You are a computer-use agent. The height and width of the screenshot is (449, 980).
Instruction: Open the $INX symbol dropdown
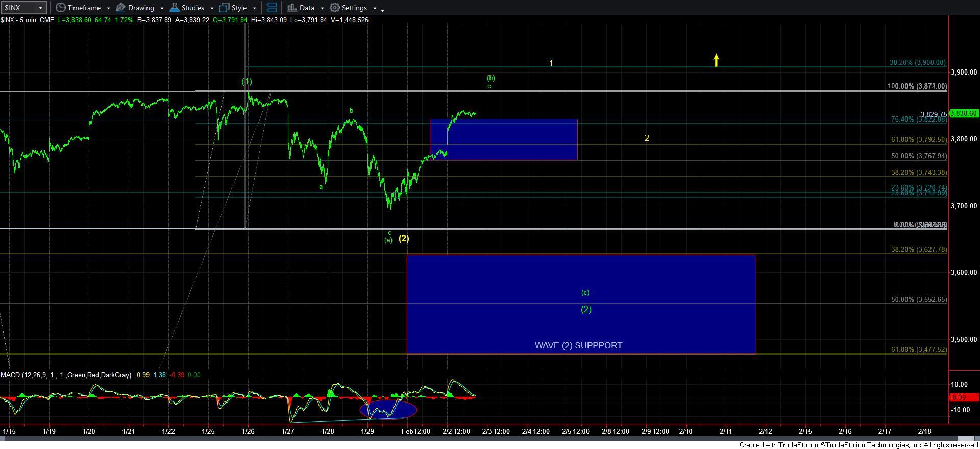click(x=40, y=8)
